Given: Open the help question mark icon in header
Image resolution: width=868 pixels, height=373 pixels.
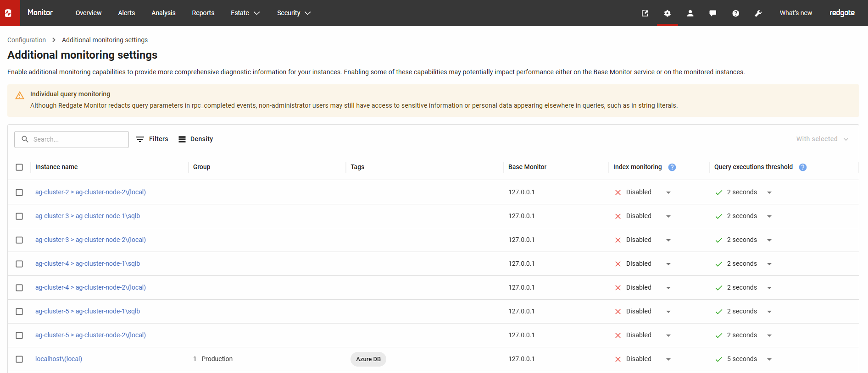Looking at the screenshot, I should coord(735,13).
